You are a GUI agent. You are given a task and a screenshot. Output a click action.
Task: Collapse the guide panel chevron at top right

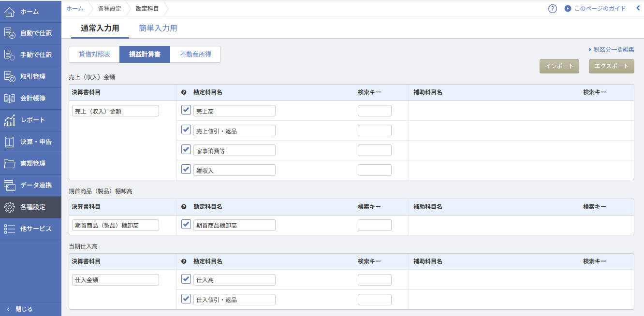coord(638,8)
